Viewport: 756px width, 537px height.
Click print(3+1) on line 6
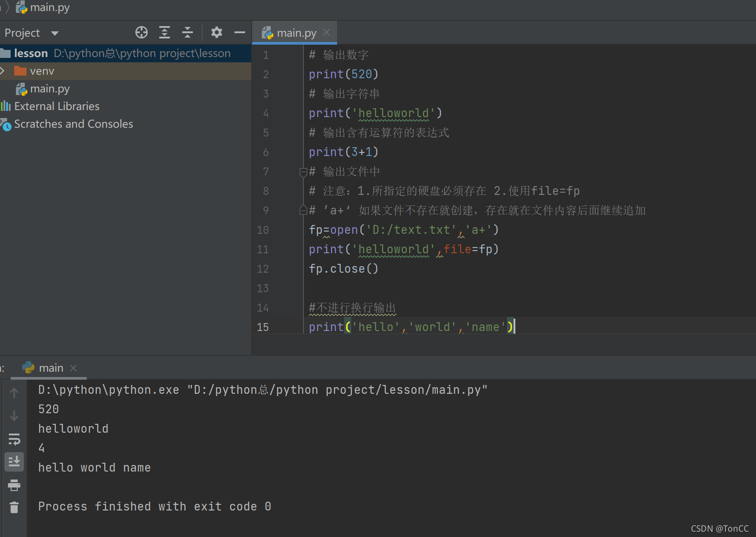(x=344, y=152)
